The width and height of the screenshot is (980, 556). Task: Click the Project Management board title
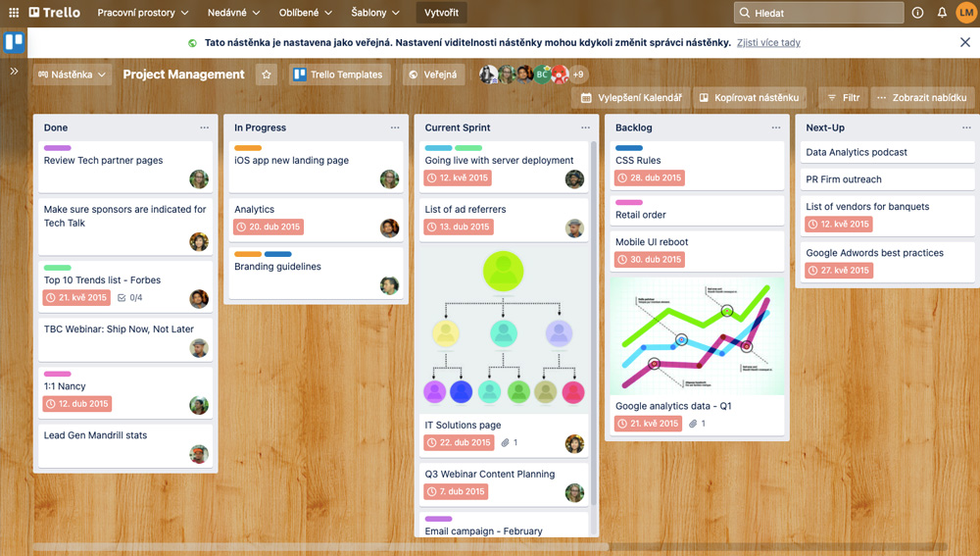tap(184, 75)
